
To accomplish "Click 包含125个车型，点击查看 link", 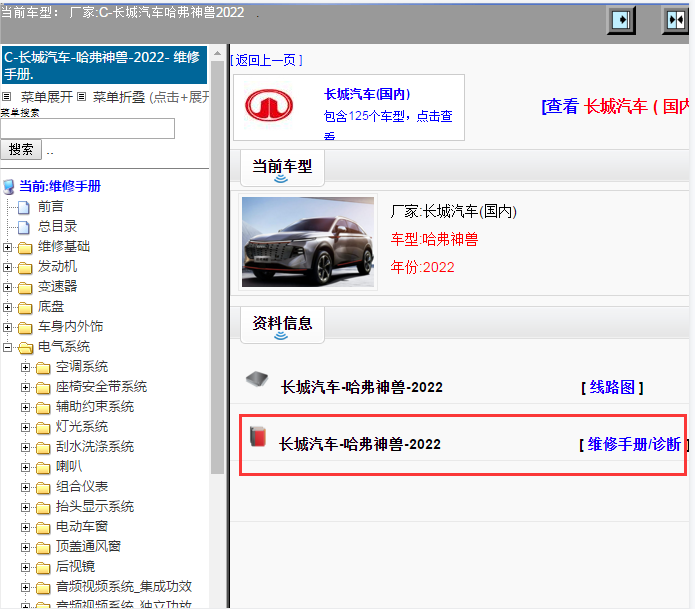I will pos(388,125).
